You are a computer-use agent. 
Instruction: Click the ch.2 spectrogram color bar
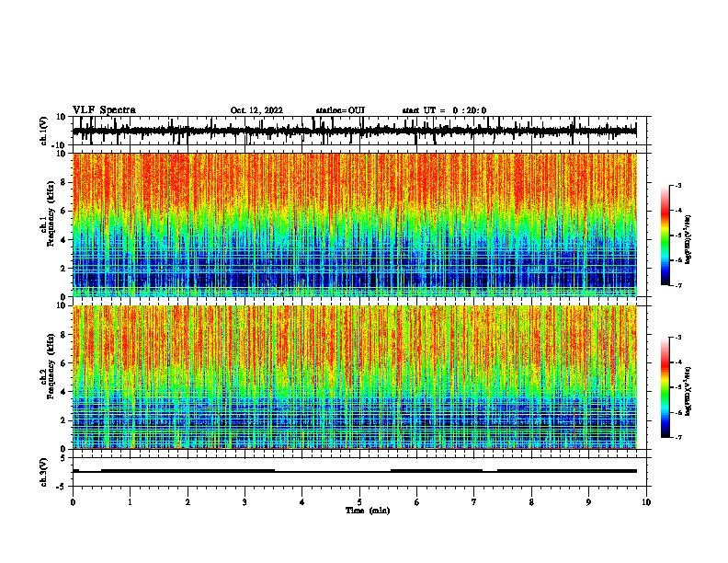(x=665, y=387)
